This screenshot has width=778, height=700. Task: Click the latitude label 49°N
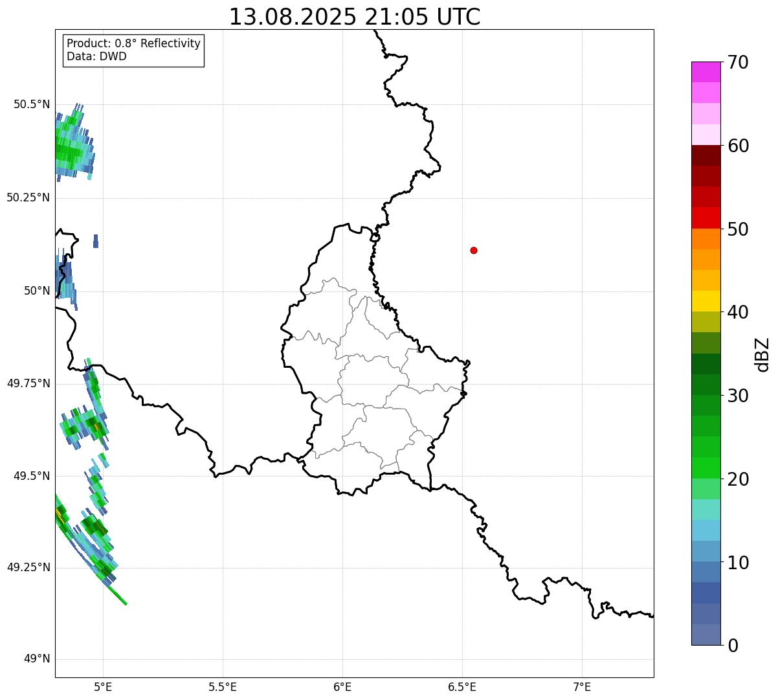pos(37,659)
